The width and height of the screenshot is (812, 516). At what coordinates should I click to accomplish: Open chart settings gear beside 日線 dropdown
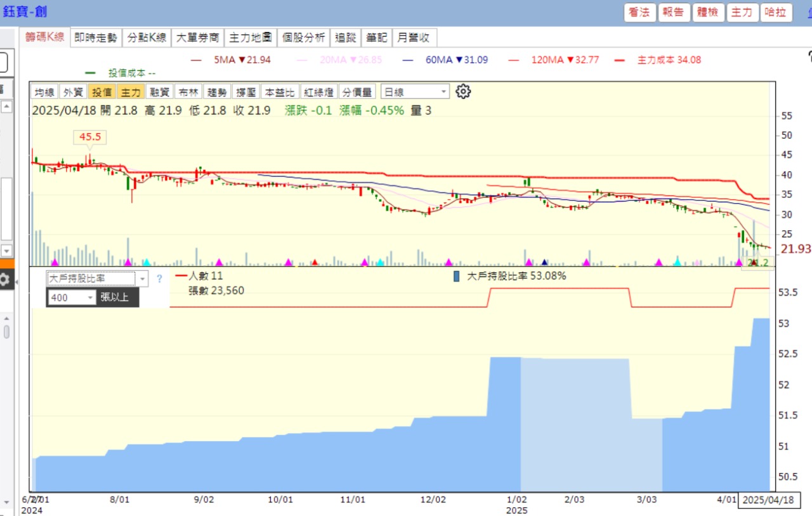(464, 91)
